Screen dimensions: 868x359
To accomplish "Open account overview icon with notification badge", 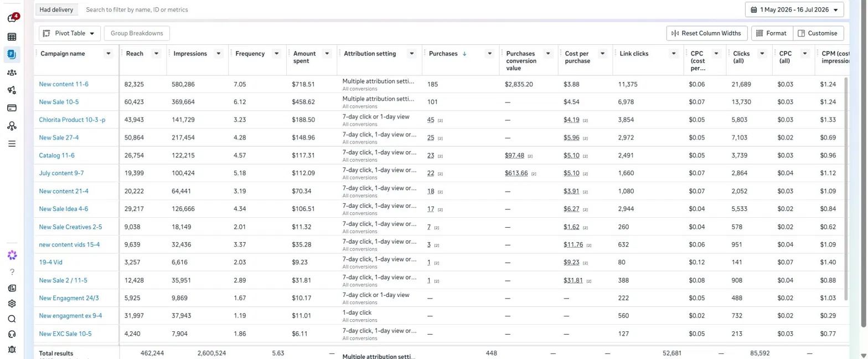I will pyautogui.click(x=12, y=18).
